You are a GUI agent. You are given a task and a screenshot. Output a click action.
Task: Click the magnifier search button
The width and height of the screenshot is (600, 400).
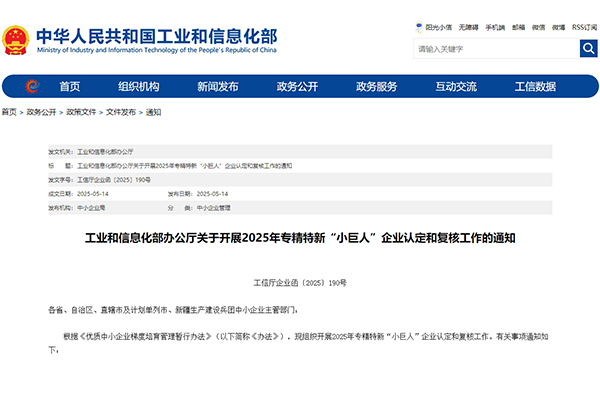(x=589, y=49)
